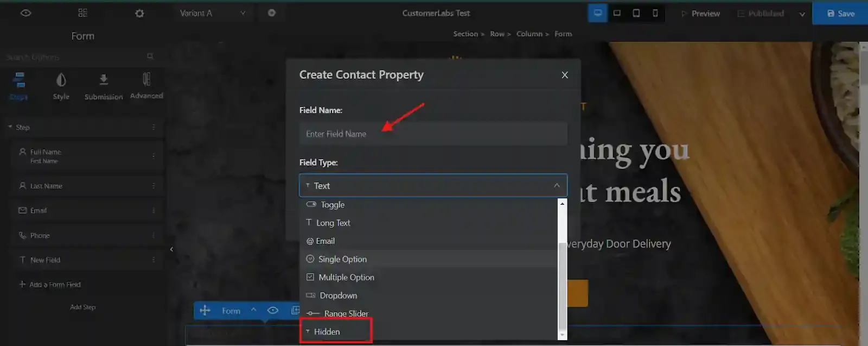Open the elements grid icon in top toolbar
Viewport: 868px width, 346px height.
[x=82, y=12]
